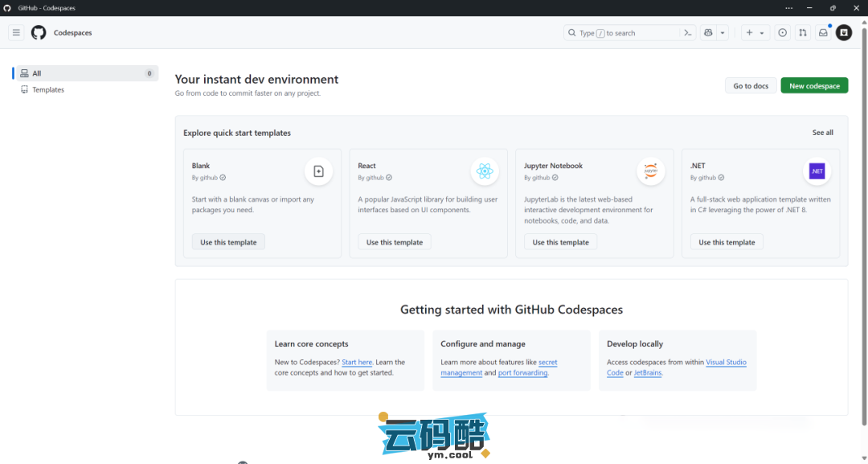This screenshot has width=868, height=464.
Task: Open the notifications inbox icon
Action: coord(823,33)
